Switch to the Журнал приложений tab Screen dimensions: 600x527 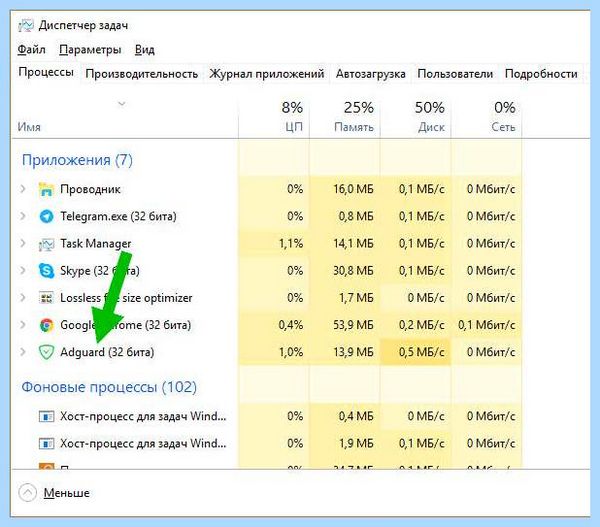click(267, 73)
